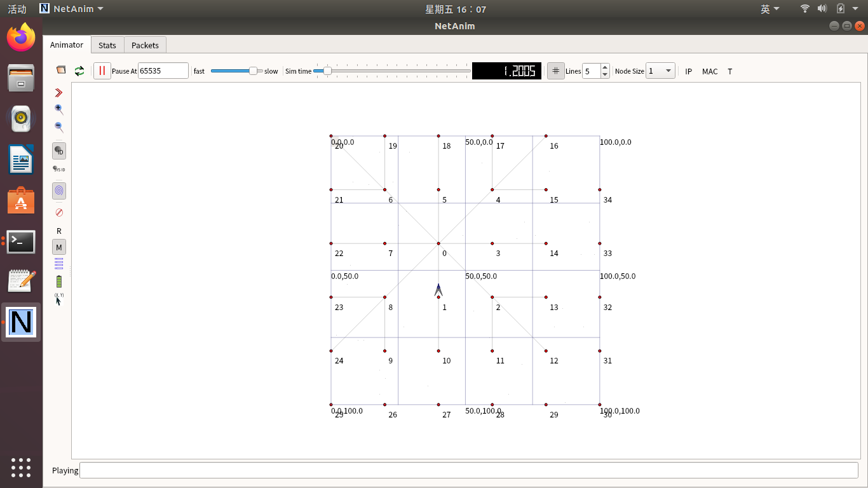Click the fast-slow speed slider handle
The width and height of the screenshot is (868, 488).
pyautogui.click(x=253, y=71)
